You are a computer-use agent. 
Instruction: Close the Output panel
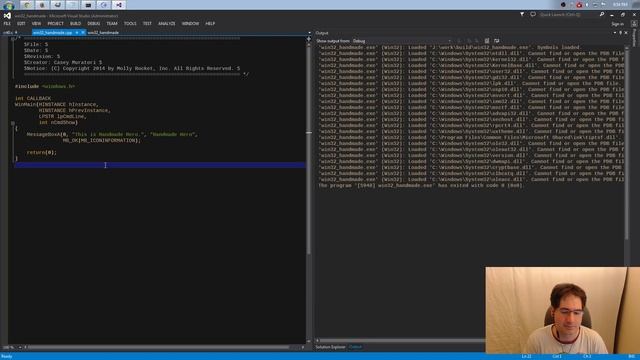[x=626, y=33]
